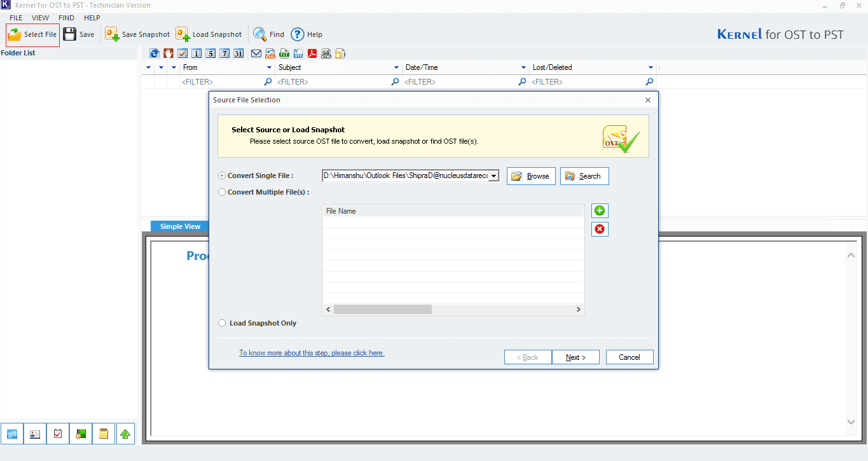
Task: Click the Save Snapshot toolbar button
Action: [x=138, y=34]
